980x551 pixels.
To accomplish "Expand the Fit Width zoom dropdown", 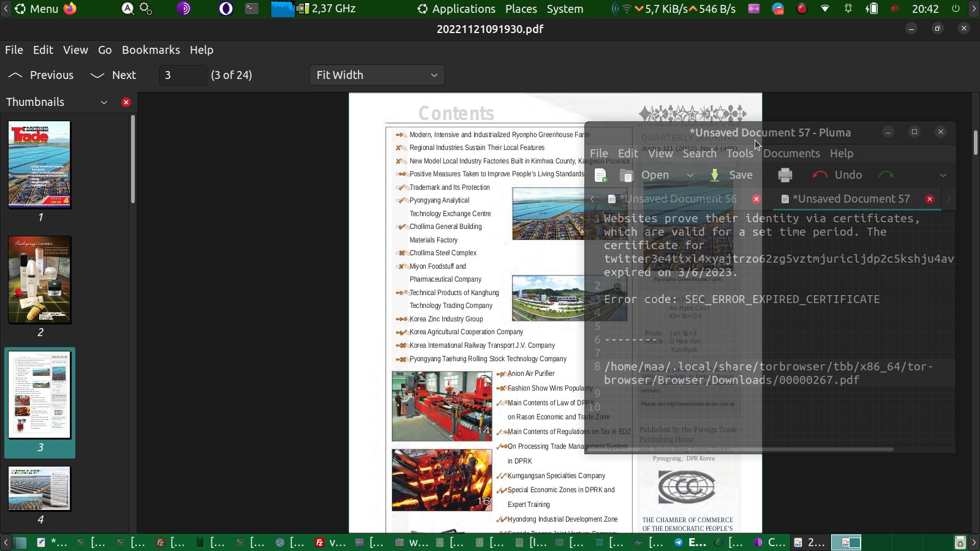I will pos(377,75).
